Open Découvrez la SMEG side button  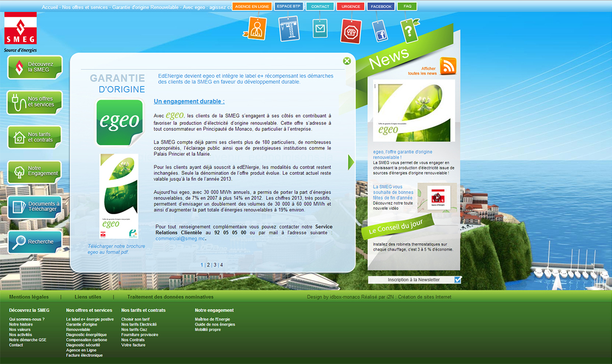(x=35, y=67)
